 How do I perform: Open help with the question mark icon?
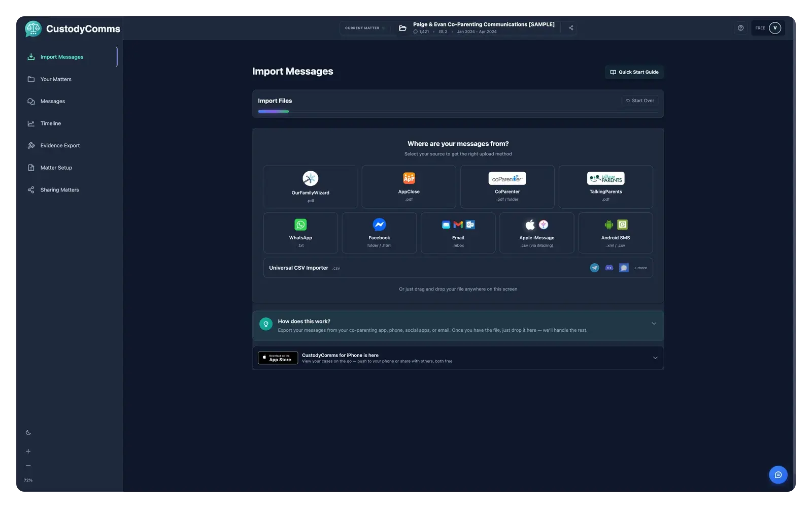(741, 28)
